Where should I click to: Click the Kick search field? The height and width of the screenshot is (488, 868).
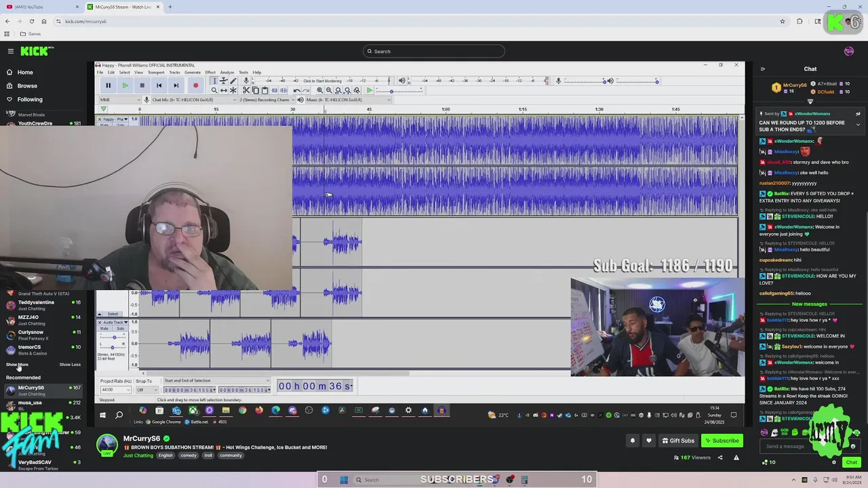[434, 52]
